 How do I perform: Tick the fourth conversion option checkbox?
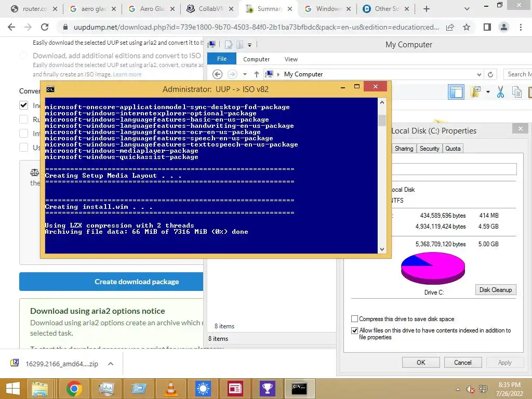click(23, 147)
